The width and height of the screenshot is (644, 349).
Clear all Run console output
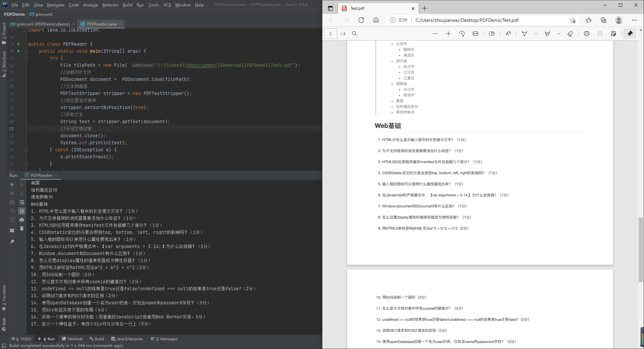pyautogui.click(x=22, y=228)
